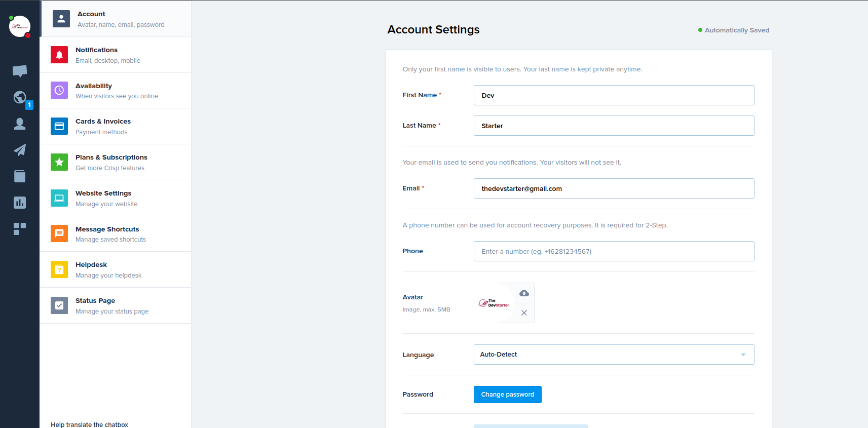Click the Change password button
Image resolution: width=868 pixels, height=428 pixels.
click(x=507, y=395)
